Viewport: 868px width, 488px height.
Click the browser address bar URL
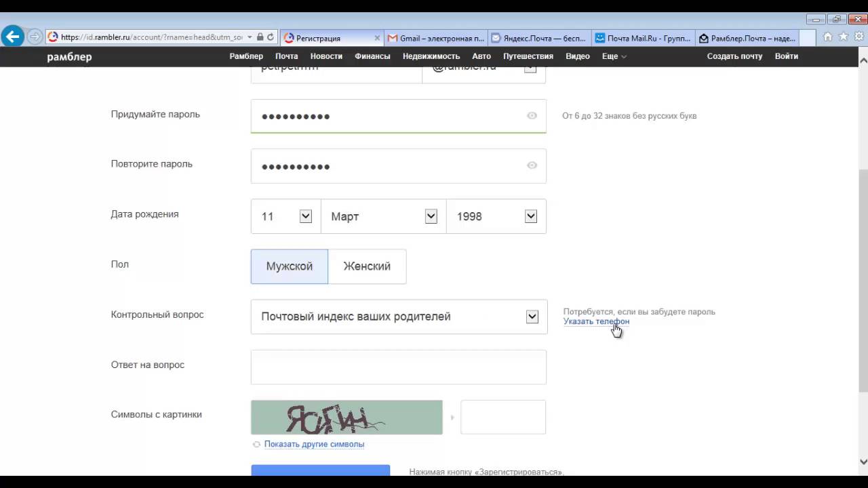tap(151, 37)
